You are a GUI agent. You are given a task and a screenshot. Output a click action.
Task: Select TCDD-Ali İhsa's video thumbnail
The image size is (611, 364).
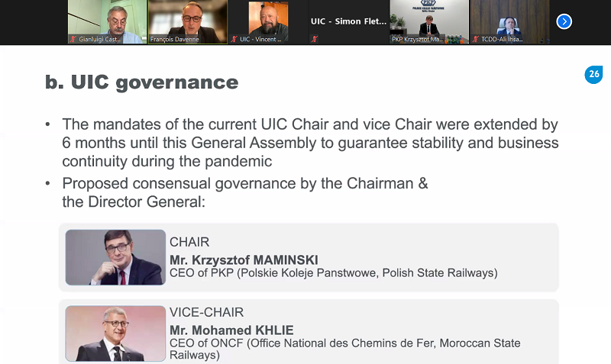pos(509,22)
